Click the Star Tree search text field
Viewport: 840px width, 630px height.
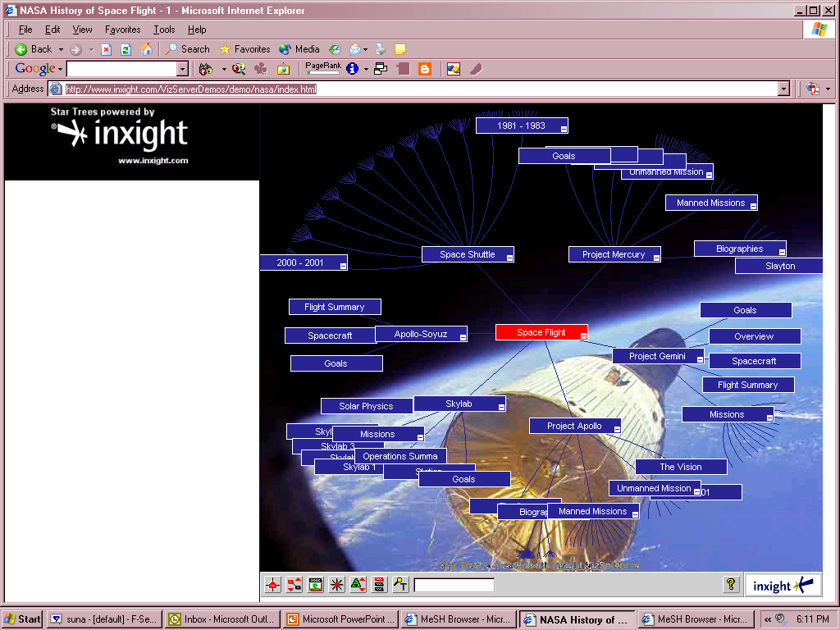click(454, 585)
